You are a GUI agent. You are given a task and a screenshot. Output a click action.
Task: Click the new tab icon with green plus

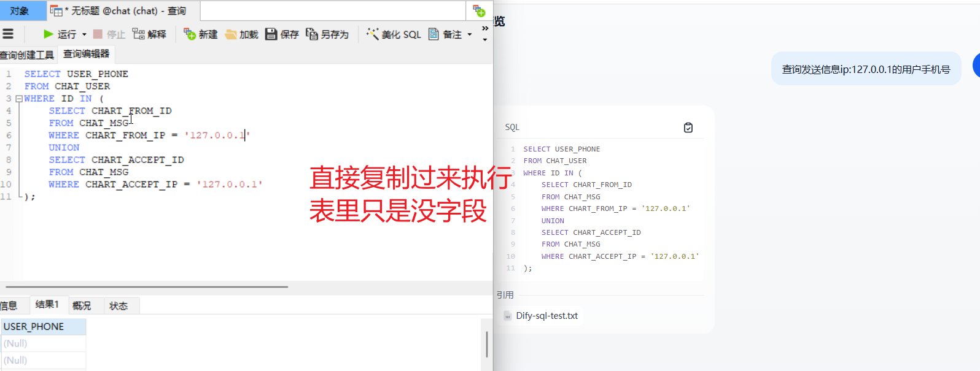point(479,11)
